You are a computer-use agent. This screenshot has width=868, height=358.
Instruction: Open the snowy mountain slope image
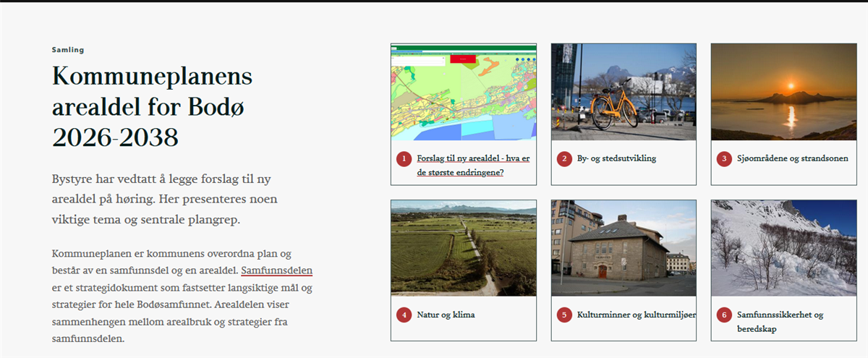[783, 248]
